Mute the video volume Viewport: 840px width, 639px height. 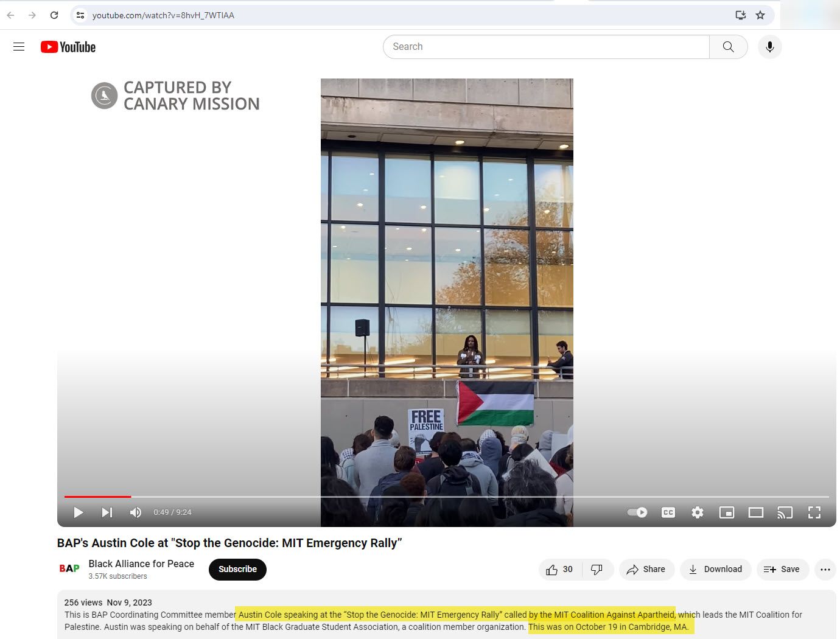click(x=136, y=512)
